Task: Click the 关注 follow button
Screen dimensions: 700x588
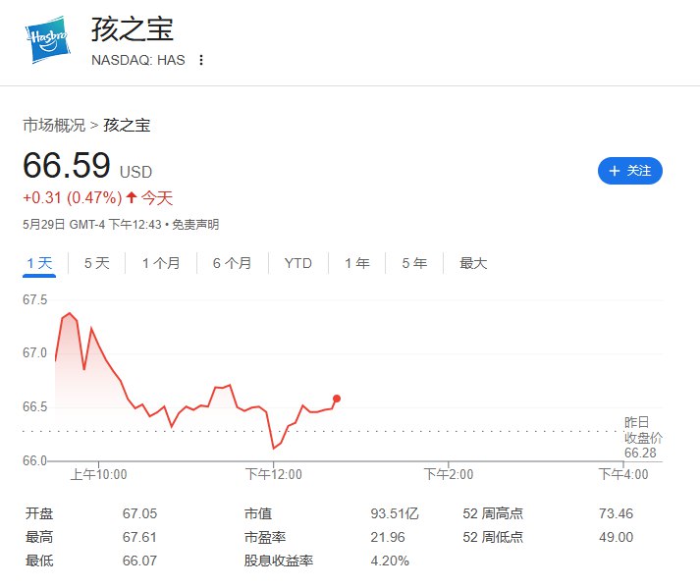Action: tap(630, 171)
